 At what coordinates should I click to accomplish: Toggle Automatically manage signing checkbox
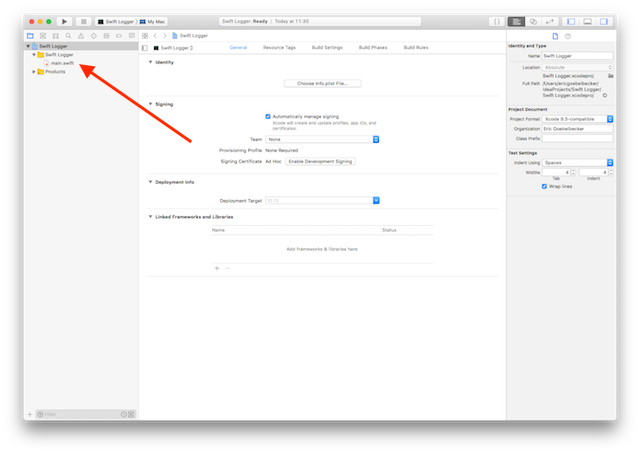pyautogui.click(x=268, y=115)
